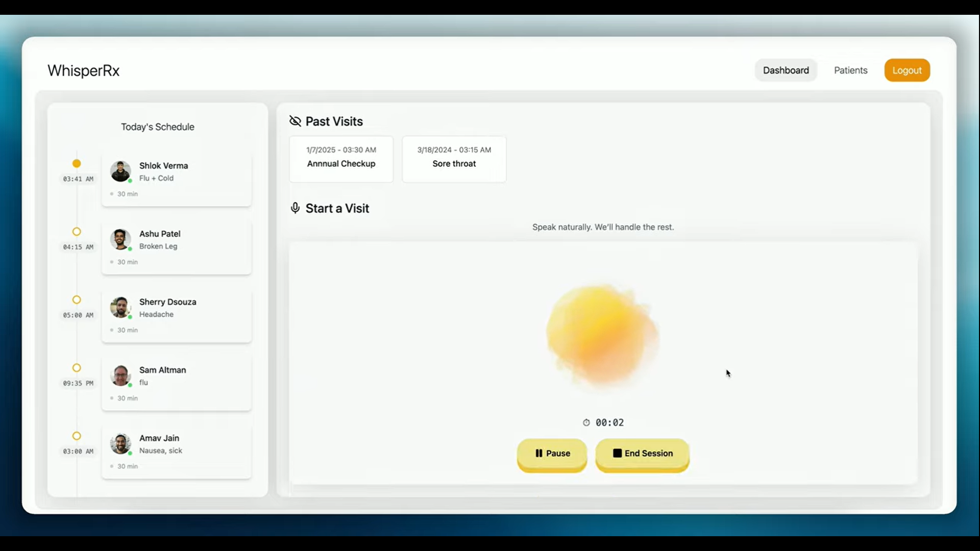This screenshot has height=551, width=980.
Task: Open the Dashboard tab
Action: (x=786, y=70)
